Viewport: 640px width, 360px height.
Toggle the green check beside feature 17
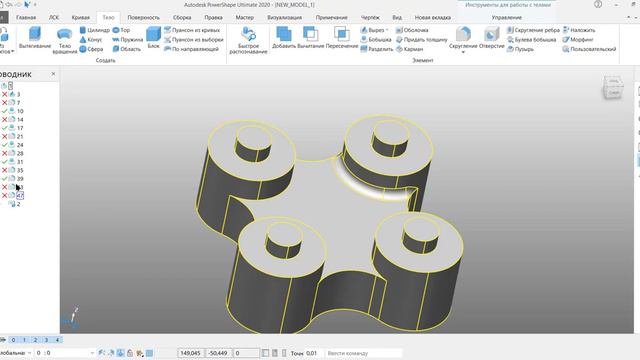[4, 128]
